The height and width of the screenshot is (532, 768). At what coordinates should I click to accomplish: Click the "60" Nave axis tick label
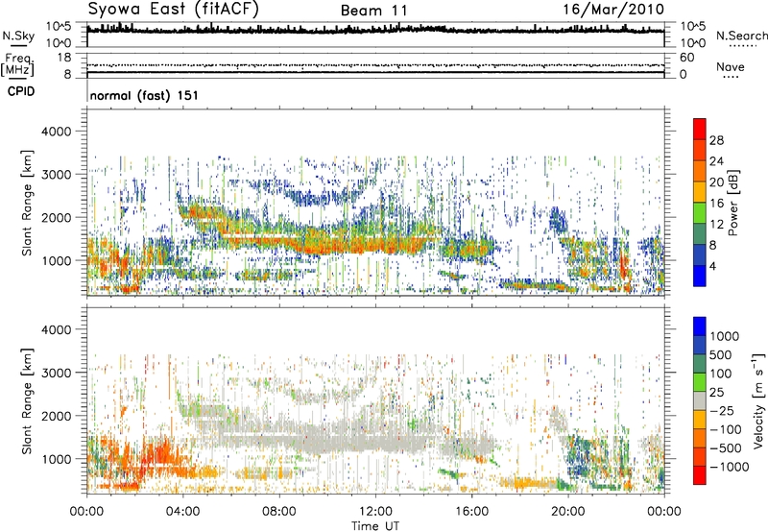coord(687,58)
